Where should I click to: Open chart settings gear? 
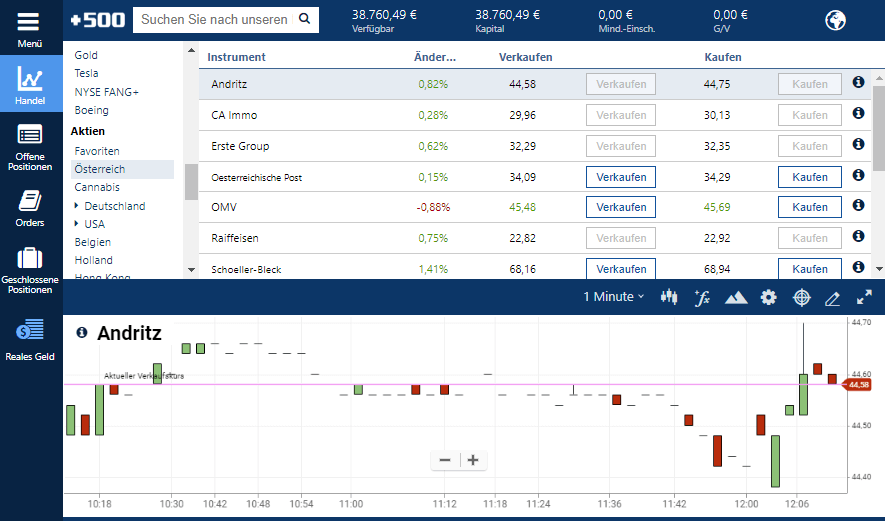769,297
